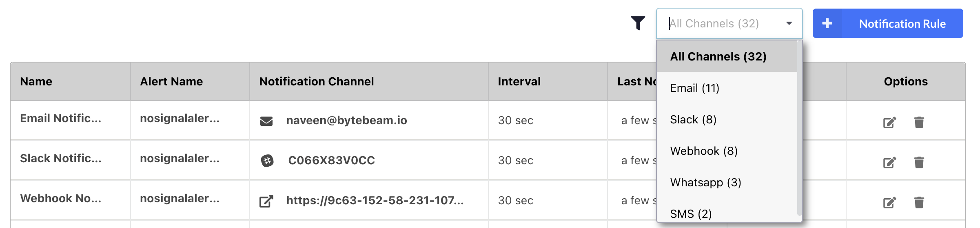Delete the Email Notification rule
The image size is (980, 228).
click(919, 122)
